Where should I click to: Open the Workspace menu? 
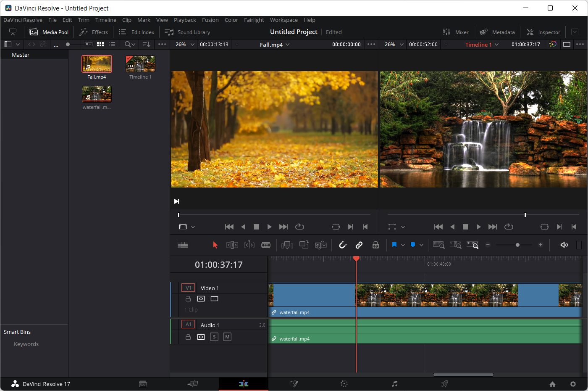284,20
